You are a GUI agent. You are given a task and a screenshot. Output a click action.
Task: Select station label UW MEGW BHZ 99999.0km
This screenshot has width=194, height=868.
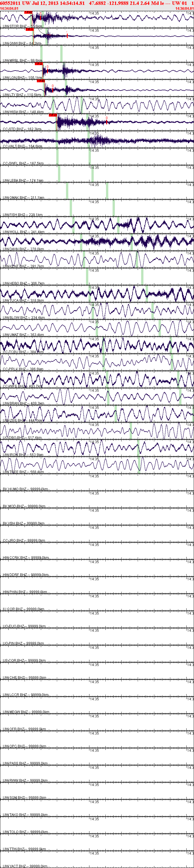tap(26, 713)
